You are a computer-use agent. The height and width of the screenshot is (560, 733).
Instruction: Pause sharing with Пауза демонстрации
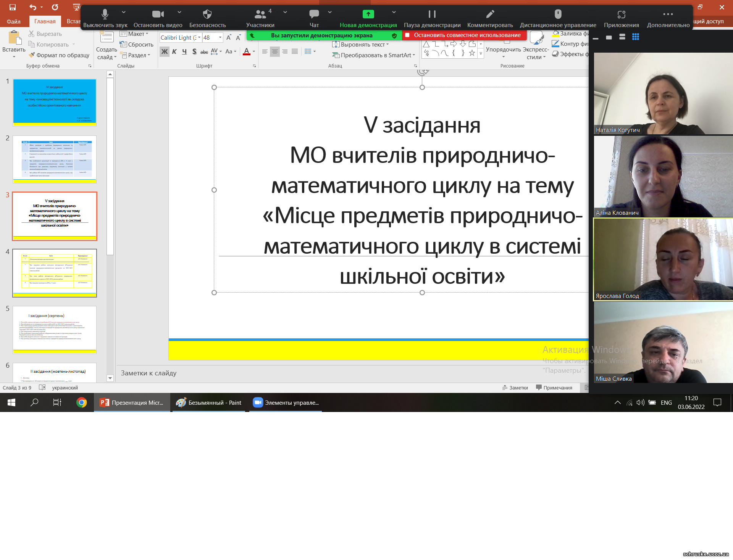click(x=432, y=18)
